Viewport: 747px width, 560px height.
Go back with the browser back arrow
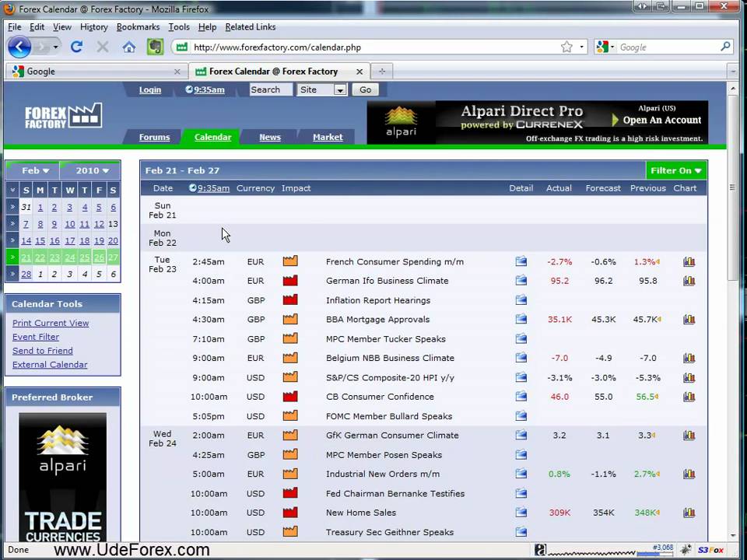[x=19, y=47]
